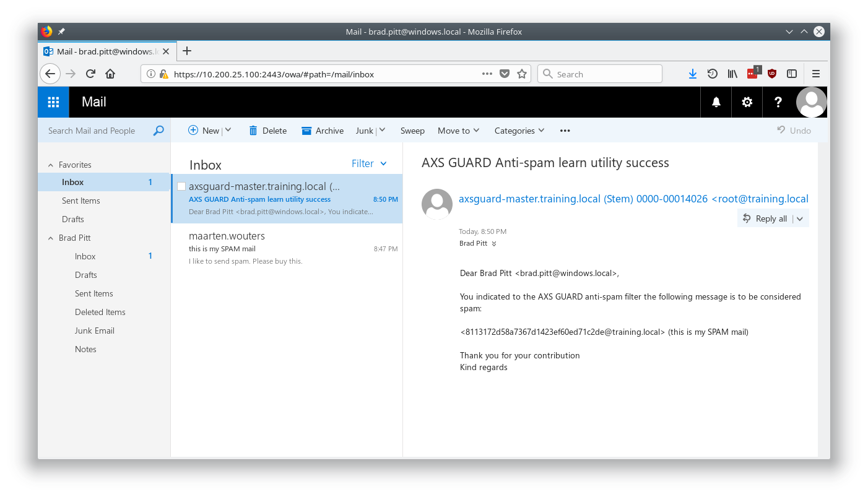Mark the message as Junk
Screen dimensions: 868x497
click(x=364, y=131)
